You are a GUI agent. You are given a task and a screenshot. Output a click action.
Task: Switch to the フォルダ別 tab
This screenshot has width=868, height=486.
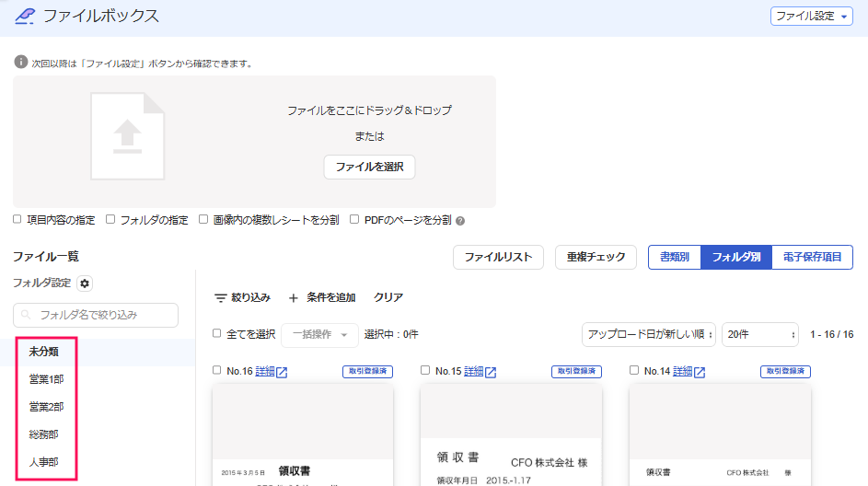point(736,257)
